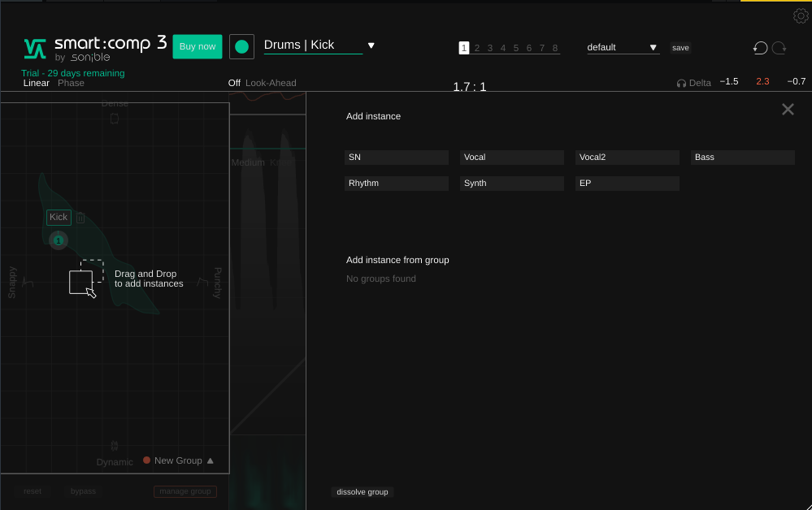Open the Drums | Kick profile dropdown
The width and height of the screenshot is (812, 510).
tap(371, 45)
